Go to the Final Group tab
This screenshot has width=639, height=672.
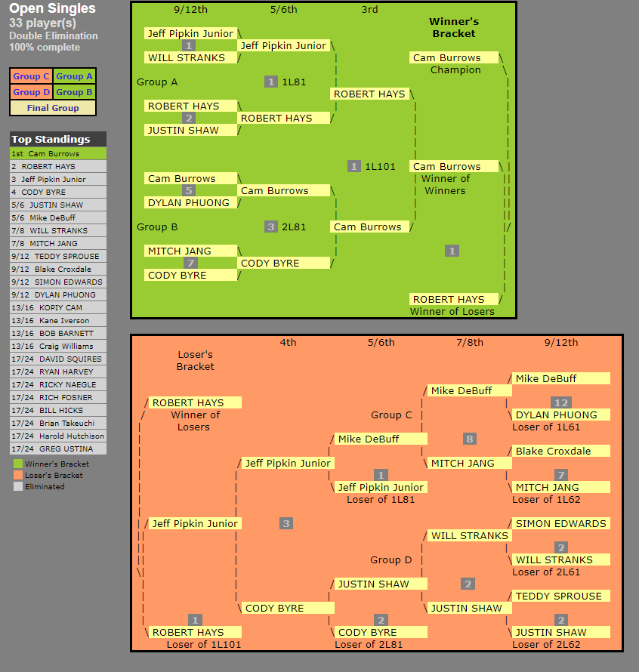click(x=53, y=108)
